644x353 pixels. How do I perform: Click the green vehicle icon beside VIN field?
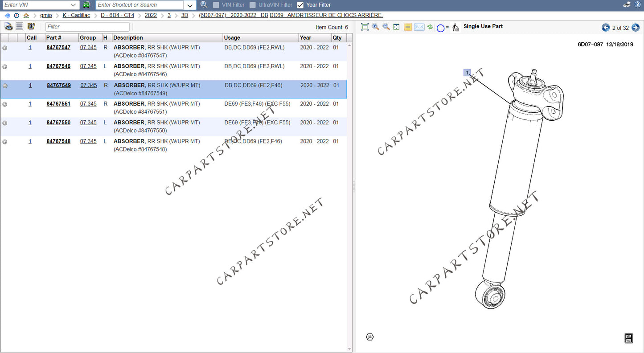(x=87, y=5)
